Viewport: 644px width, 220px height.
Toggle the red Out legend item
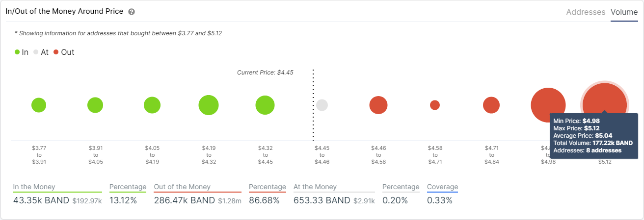click(64, 52)
